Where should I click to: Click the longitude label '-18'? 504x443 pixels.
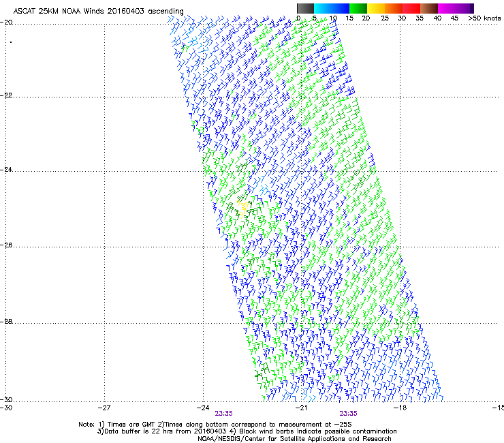point(400,408)
